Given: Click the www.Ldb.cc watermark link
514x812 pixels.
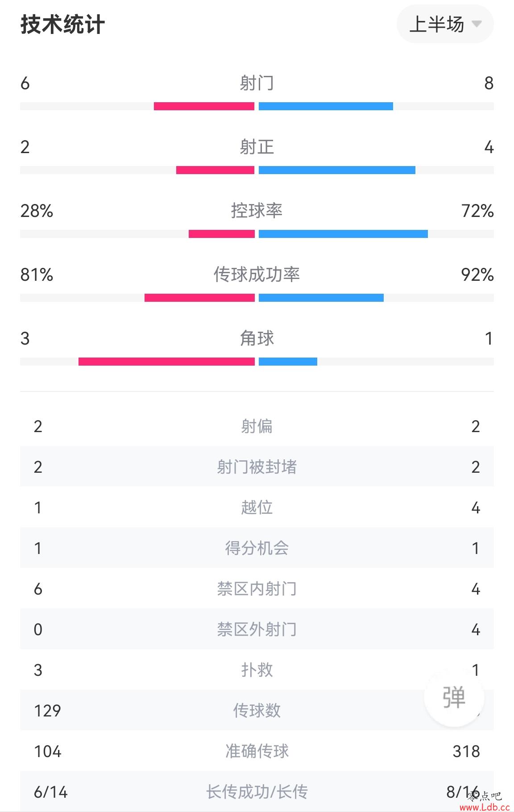Looking at the screenshot, I should click(x=485, y=807).
